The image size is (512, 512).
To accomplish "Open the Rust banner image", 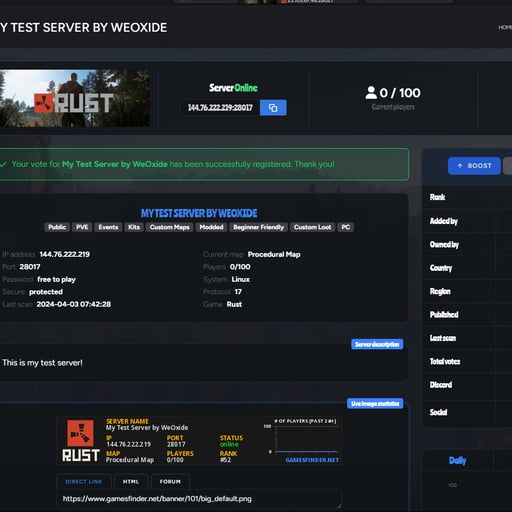I will point(75,98).
